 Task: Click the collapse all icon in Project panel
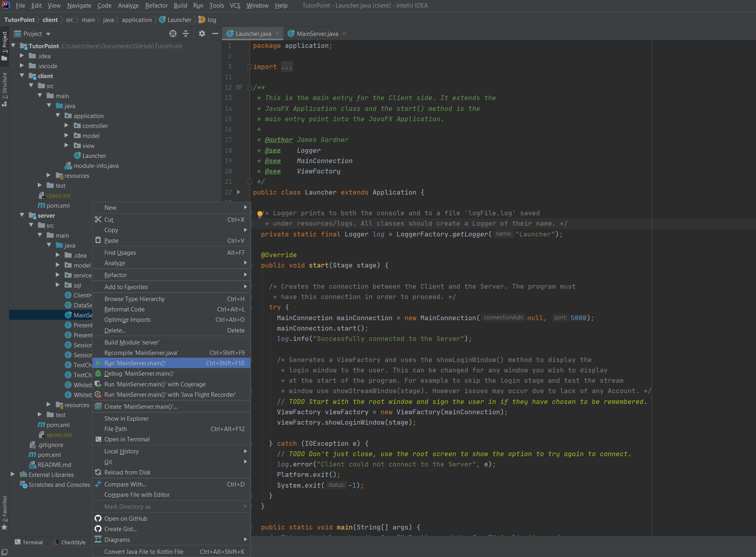coord(186,33)
